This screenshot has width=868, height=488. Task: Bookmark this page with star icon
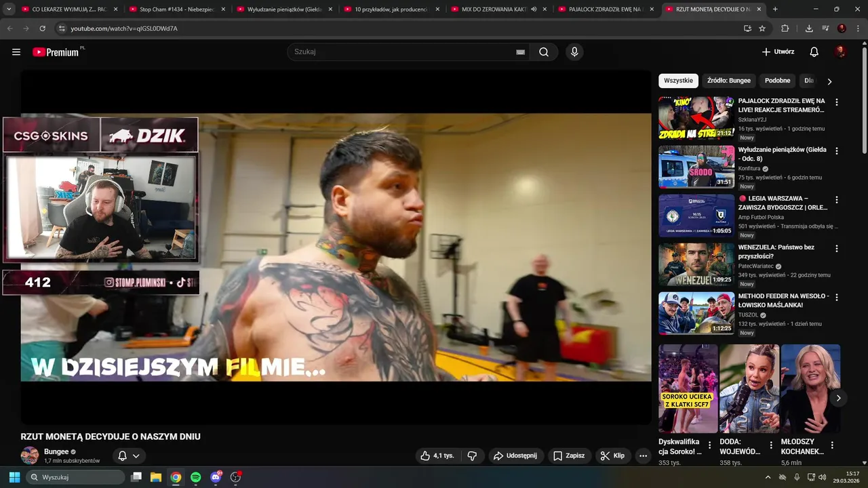[x=762, y=28]
